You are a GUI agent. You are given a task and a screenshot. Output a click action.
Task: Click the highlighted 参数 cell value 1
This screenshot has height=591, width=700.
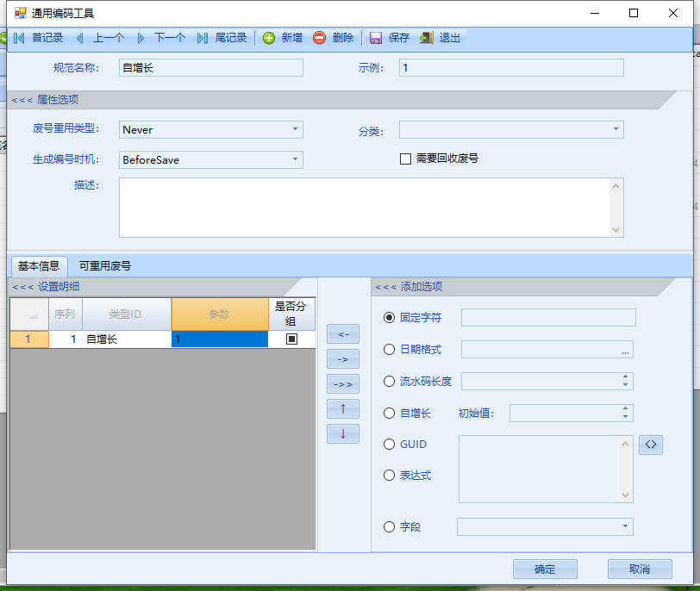(220, 339)
